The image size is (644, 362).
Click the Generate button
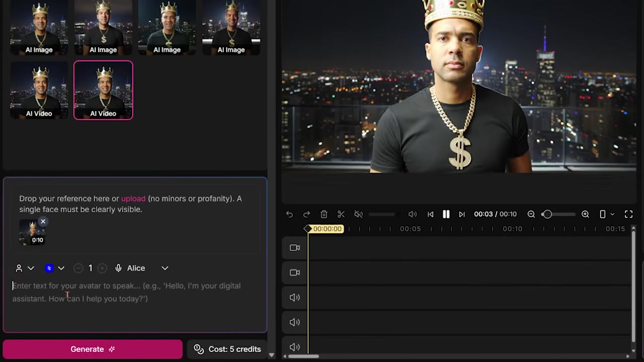(x=93, y=349)
